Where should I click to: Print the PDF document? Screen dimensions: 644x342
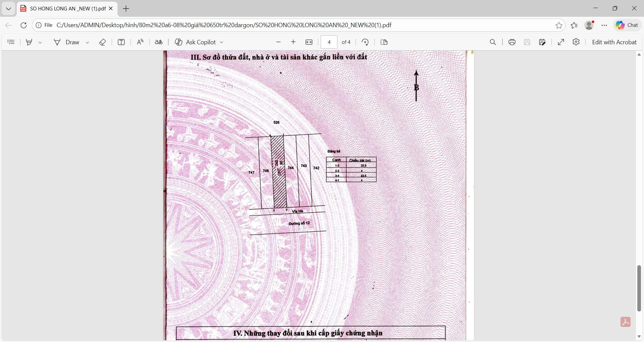(x=512, y=42)
